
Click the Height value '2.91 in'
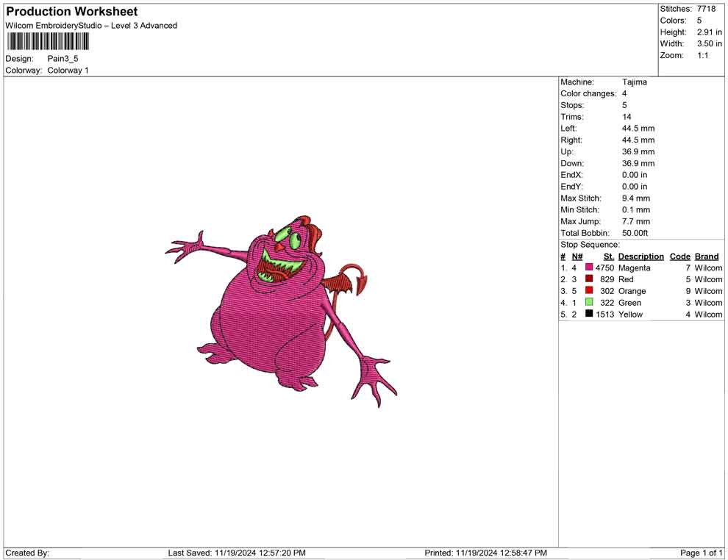[x=710, y=32]
